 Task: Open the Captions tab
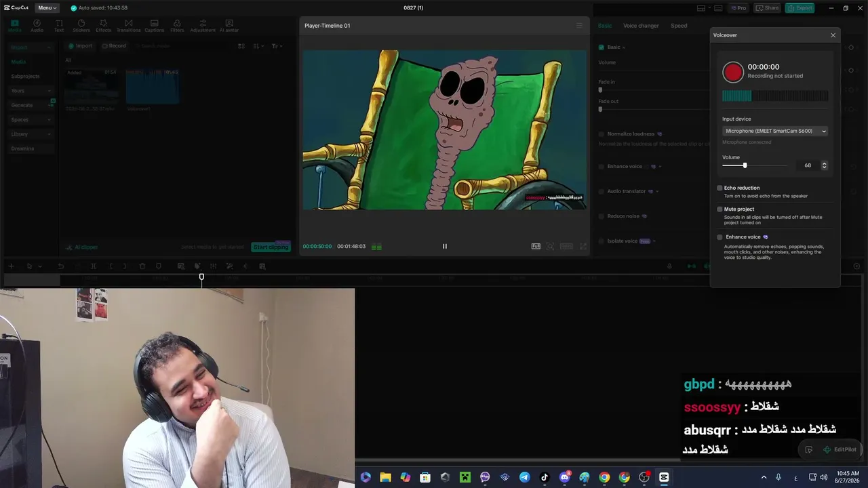coord(154,26)
